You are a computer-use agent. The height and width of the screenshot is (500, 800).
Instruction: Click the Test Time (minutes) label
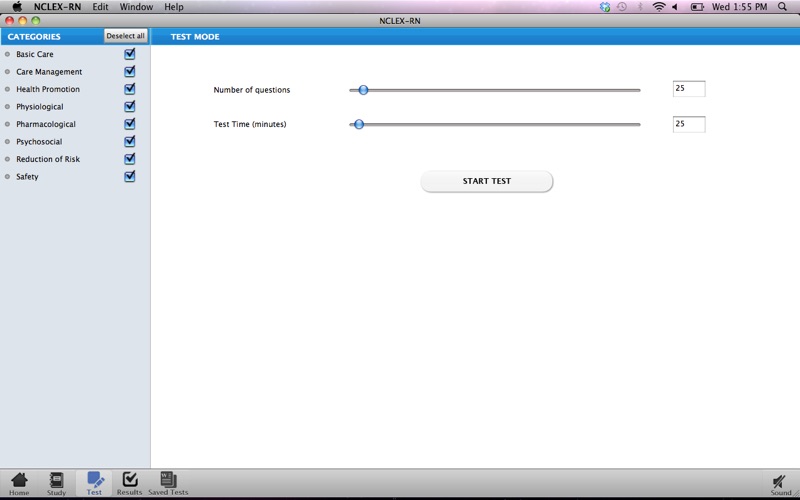tap(250, 124)
